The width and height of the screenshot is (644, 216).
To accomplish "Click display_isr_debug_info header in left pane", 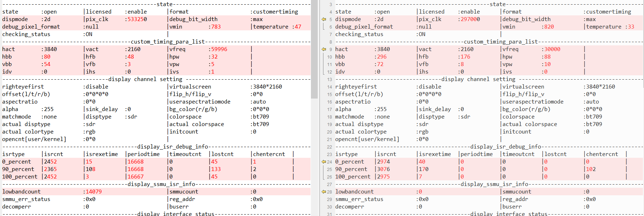I will pos(173,147).
